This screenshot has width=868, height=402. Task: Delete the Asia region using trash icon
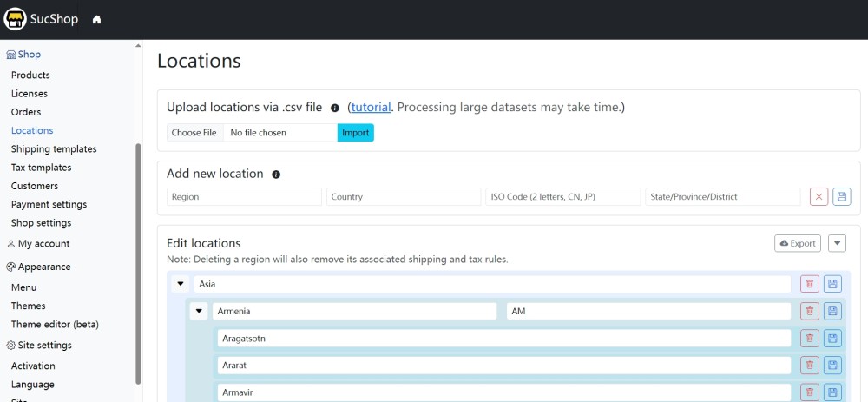click(x=809, y=284)
